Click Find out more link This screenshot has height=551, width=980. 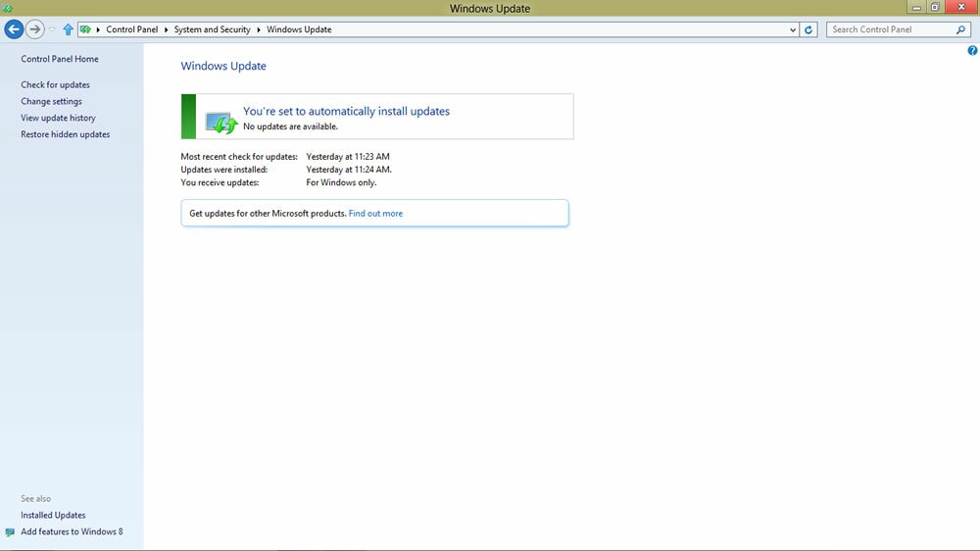pos(375,214)
